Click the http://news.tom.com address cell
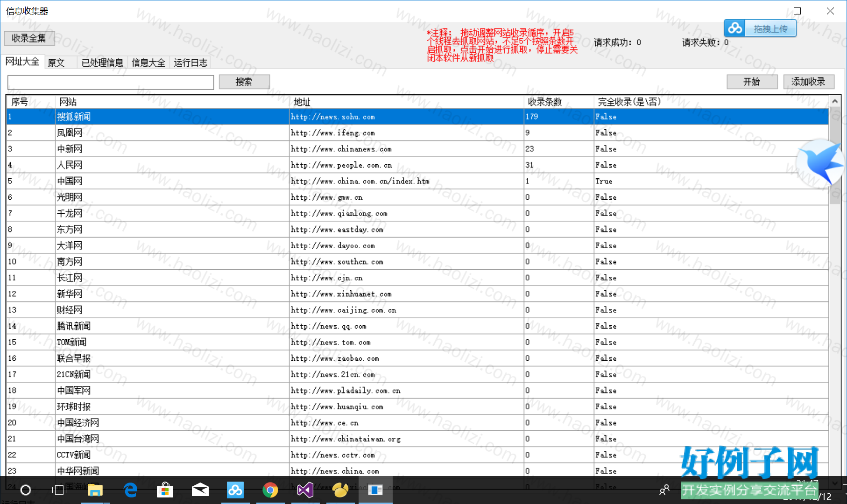 [407, 342]
